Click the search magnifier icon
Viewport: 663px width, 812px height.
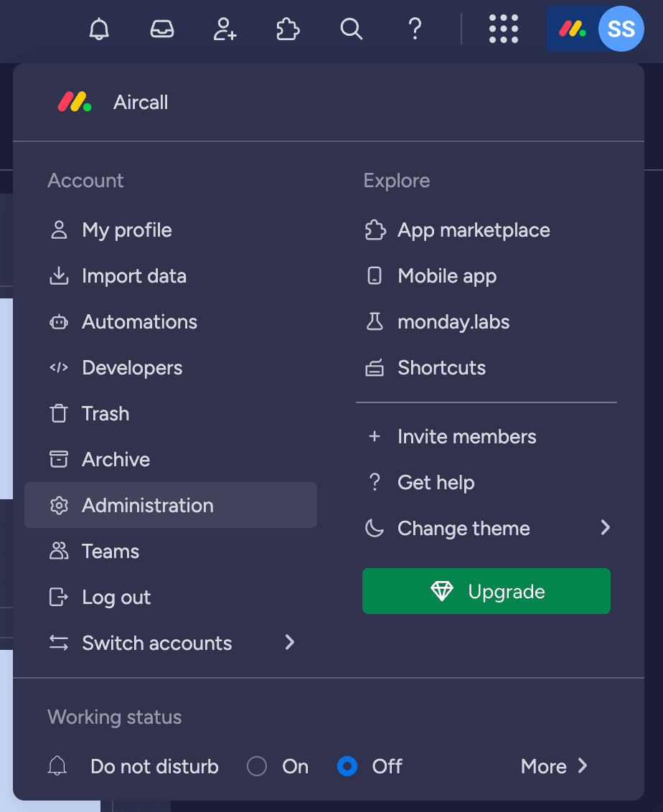tap(351, 29)
